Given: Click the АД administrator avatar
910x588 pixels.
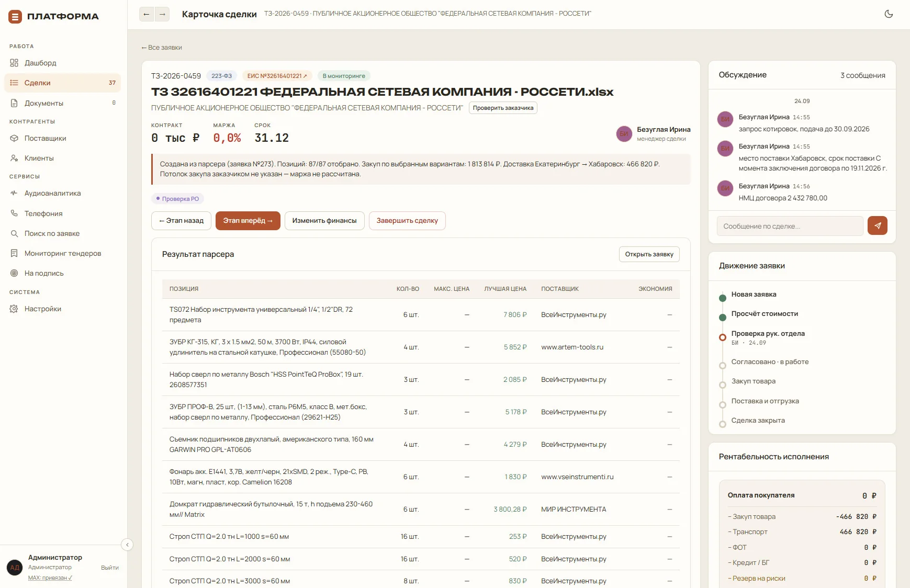Looking at the screenshot, I should point(15,568).
